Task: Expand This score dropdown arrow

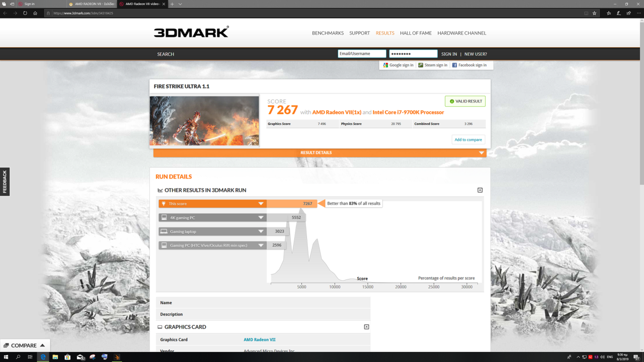Action: [261, 204]
